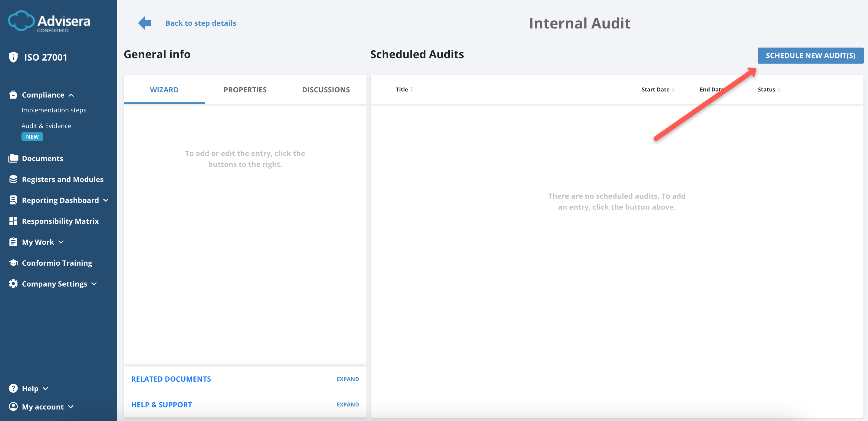The height and width of the screenshot is (421, 868).
Task: Toggle sorting on the Status column
Action: click(779, 89)
